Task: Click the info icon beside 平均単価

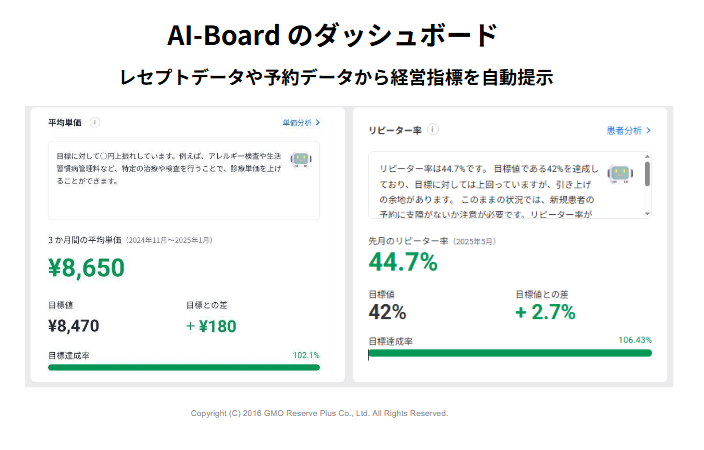Action: pos(95,123)
